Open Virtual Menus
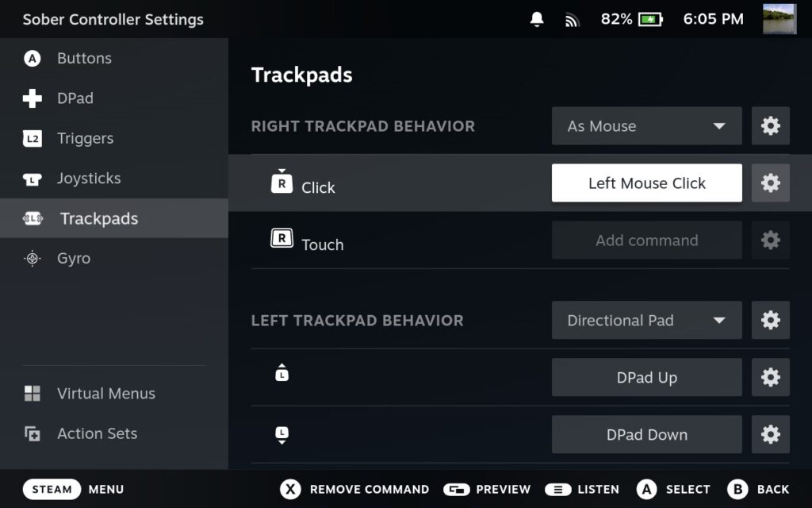The height and width of the screenshot is (508, 812). (105, 394)
